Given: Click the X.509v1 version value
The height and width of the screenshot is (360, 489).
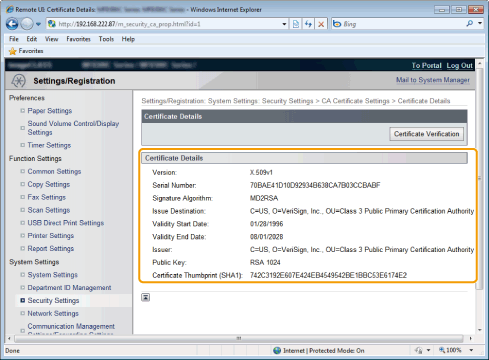Looking at the screenshot, I should click(x=261, y=172).
